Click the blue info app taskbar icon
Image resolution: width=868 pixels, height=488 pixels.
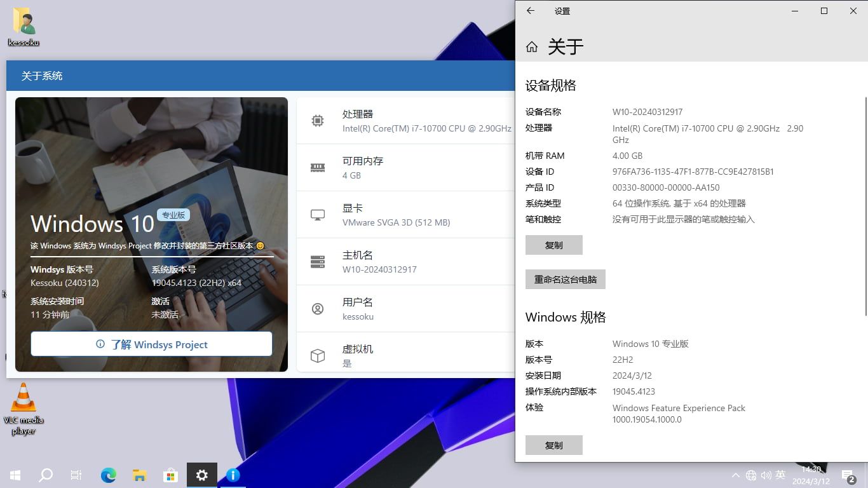tap(233, 475)
